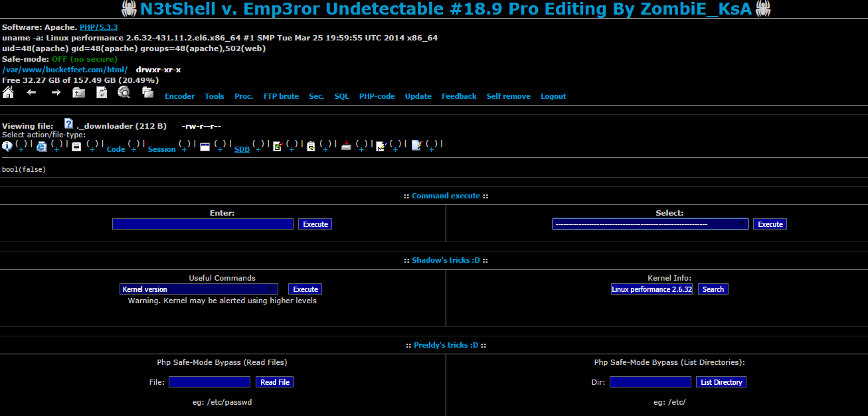Click the bool(false) output text
The width and height of the screenshot is (868, 416).
(24, 169)
